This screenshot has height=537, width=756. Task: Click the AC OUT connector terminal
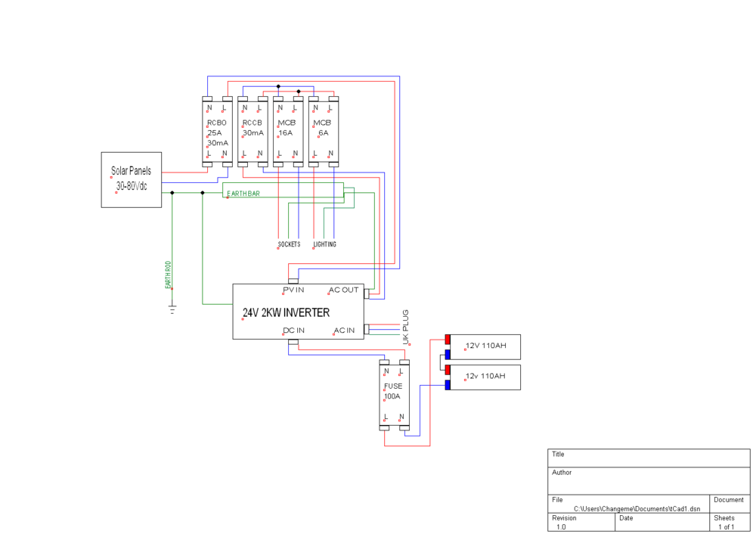(367, 293)
